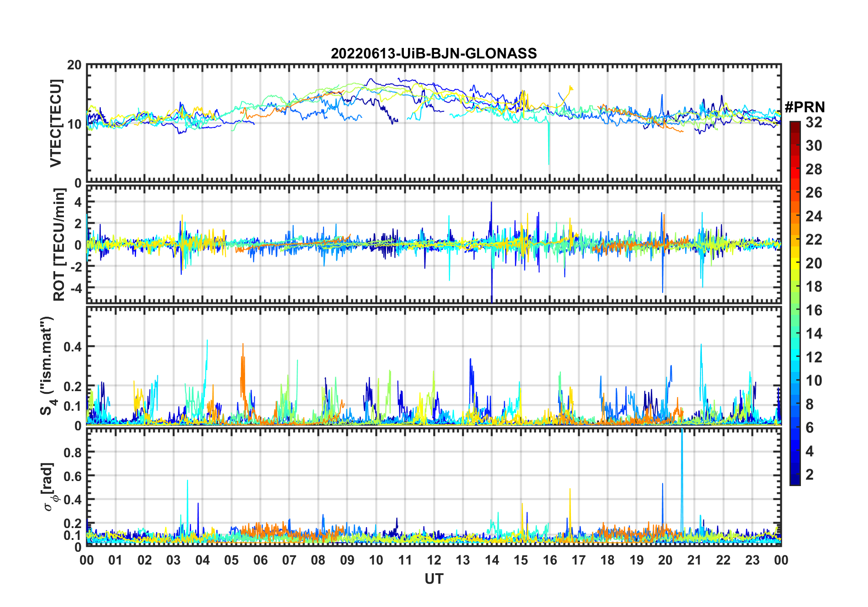Click the ROT [TECU/min] axis label
This screenshot has height=607, width=868.
pyautogui.click(x=59, y=244)
